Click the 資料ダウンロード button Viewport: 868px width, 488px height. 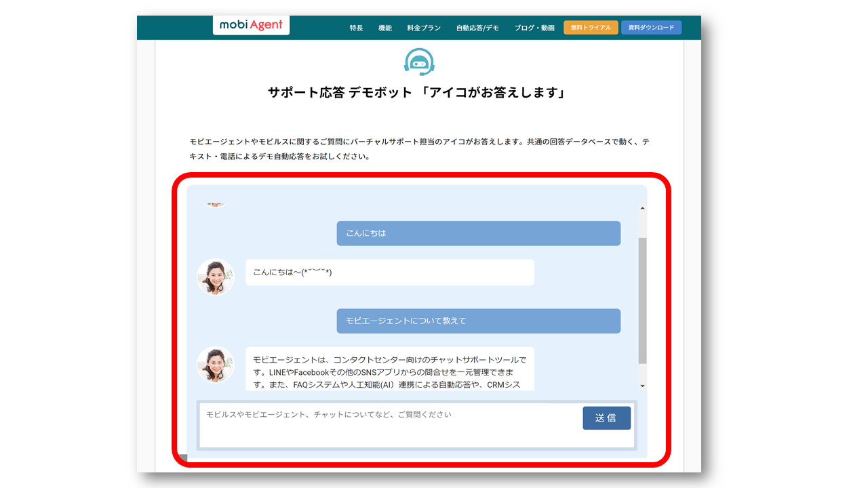pos(651,28)
